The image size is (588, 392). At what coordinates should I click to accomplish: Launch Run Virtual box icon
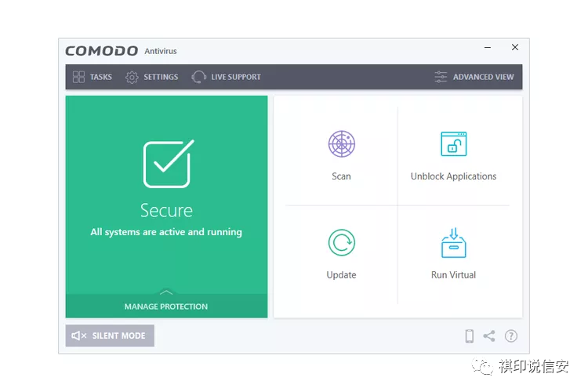click(x=453, y=243)
